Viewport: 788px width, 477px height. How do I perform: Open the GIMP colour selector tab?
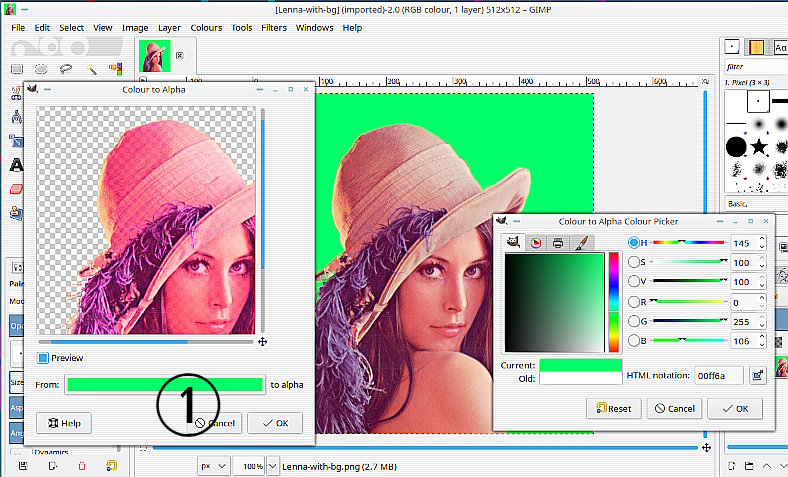(x=513, y=242)
